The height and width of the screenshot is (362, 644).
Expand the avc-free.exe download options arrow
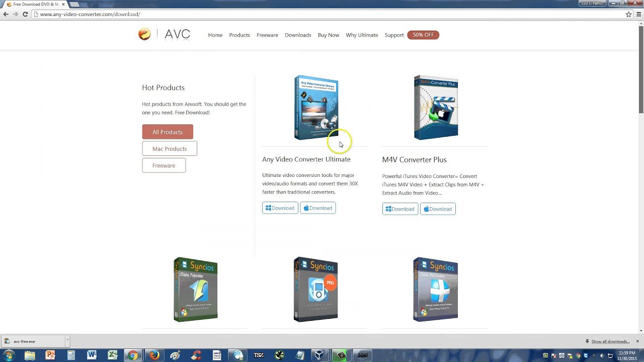(x=67, y=341)
